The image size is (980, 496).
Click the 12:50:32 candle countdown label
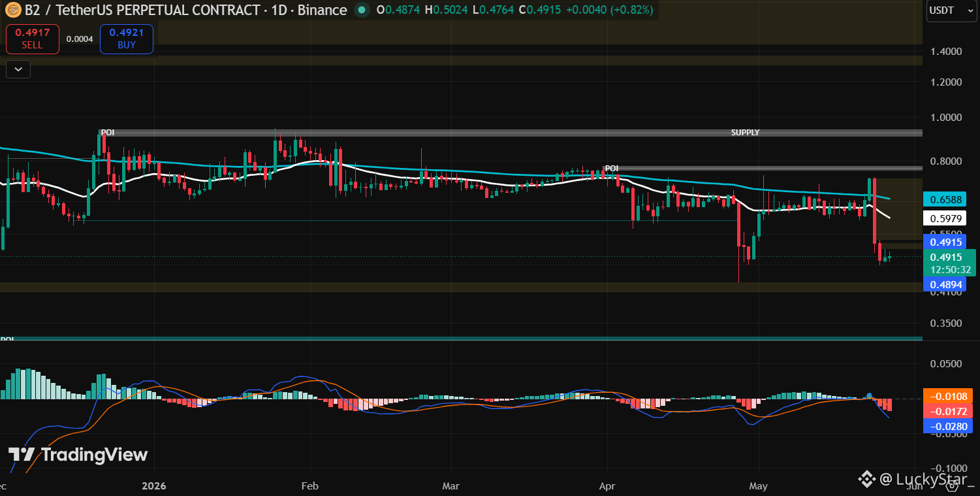pos(950,269)
